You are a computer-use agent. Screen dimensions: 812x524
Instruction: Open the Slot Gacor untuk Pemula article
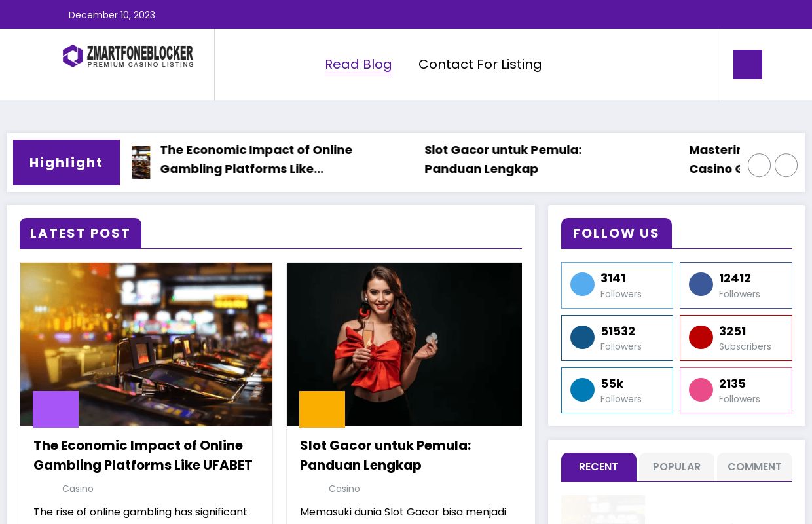tap(385, 455)
